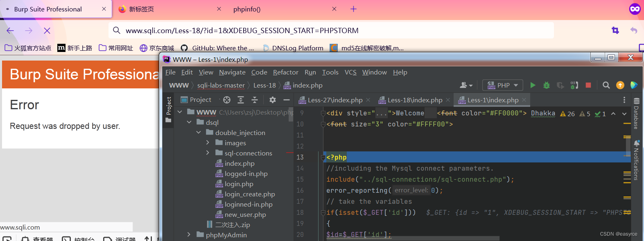Click sqli-labs-master breadcrumb
The height and width of the screenshot is (241, 644).
tap(221, 86)
